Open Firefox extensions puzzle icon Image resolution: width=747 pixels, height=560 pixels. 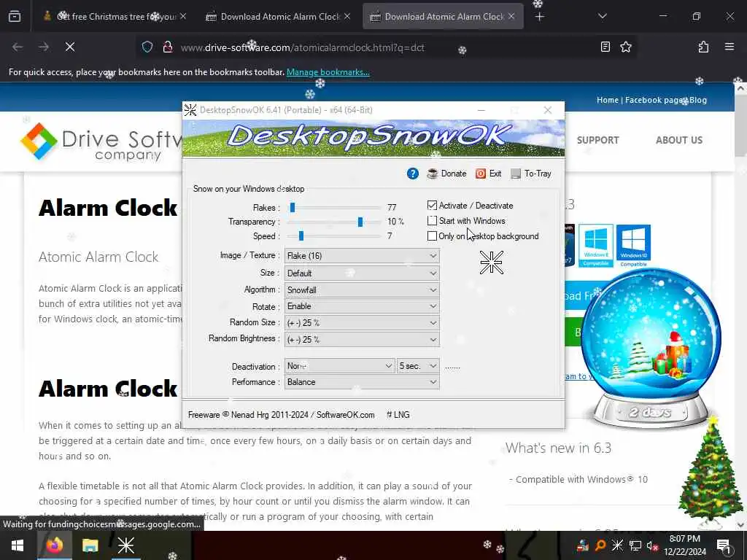703,47
